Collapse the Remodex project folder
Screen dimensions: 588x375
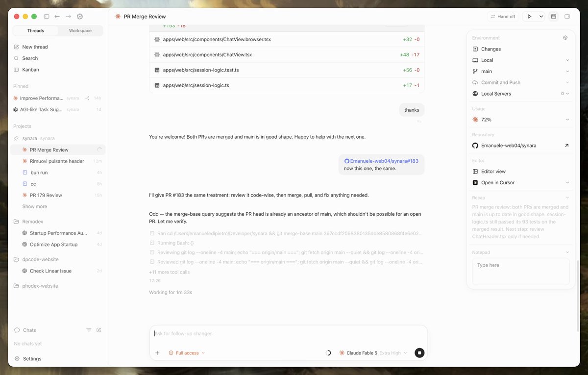[32, 222]
